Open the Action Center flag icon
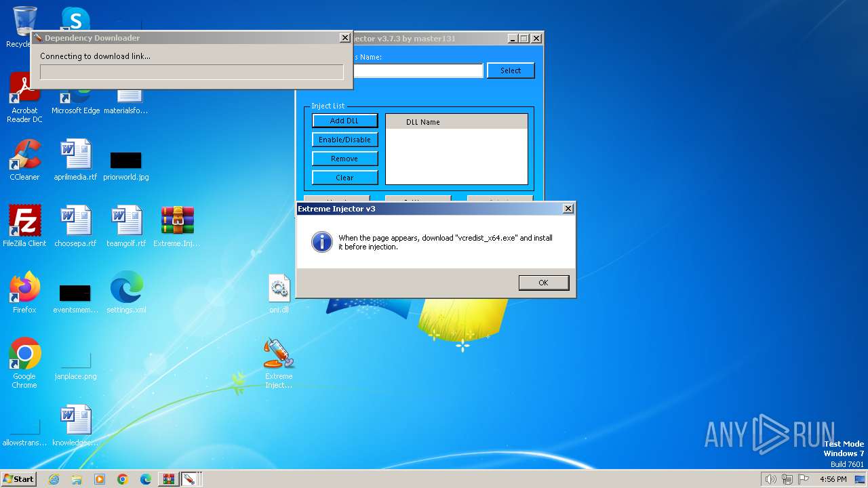The height and width of the screenshot is (488, 868). pyautogui.click(x=803, y=479)
